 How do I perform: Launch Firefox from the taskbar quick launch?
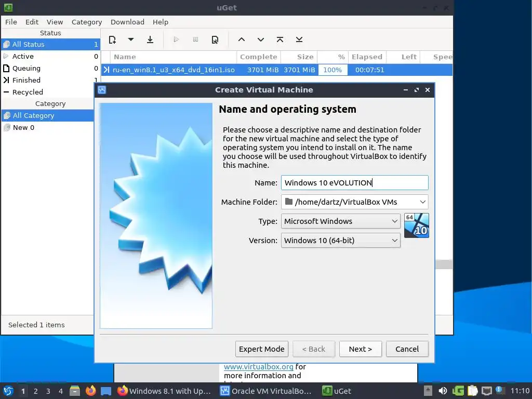[90, 391]
